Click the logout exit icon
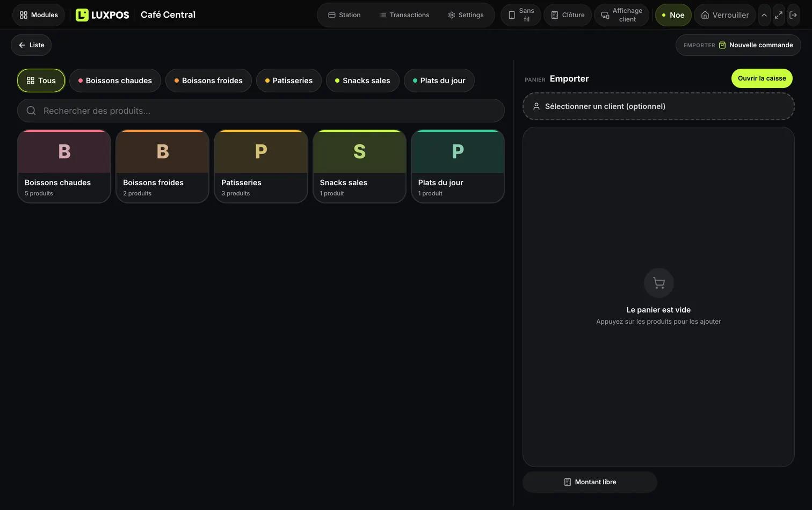 (793, 15)
